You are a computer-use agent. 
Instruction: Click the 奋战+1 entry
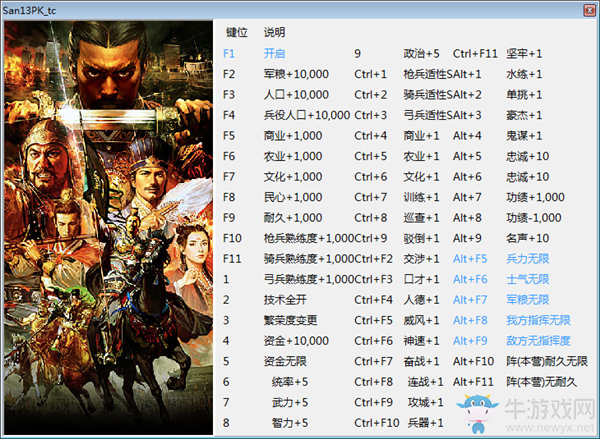click(x=421, y=361)
